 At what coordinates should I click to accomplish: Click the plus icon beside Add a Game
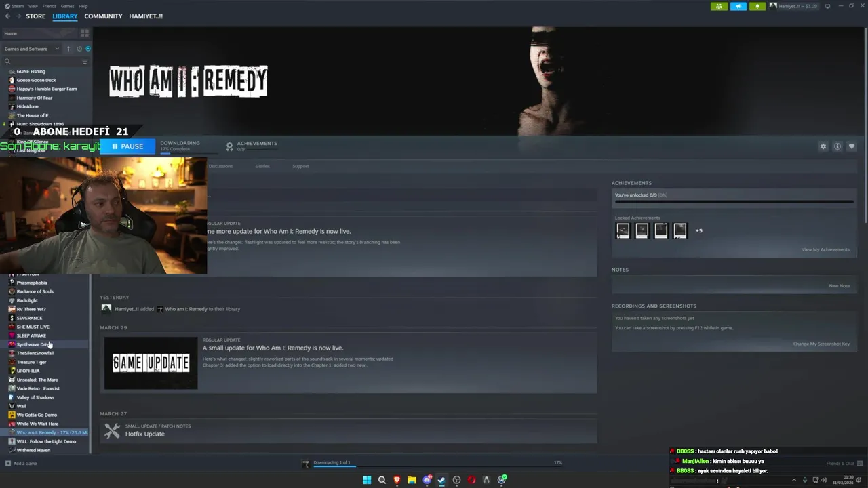(7, 464)
